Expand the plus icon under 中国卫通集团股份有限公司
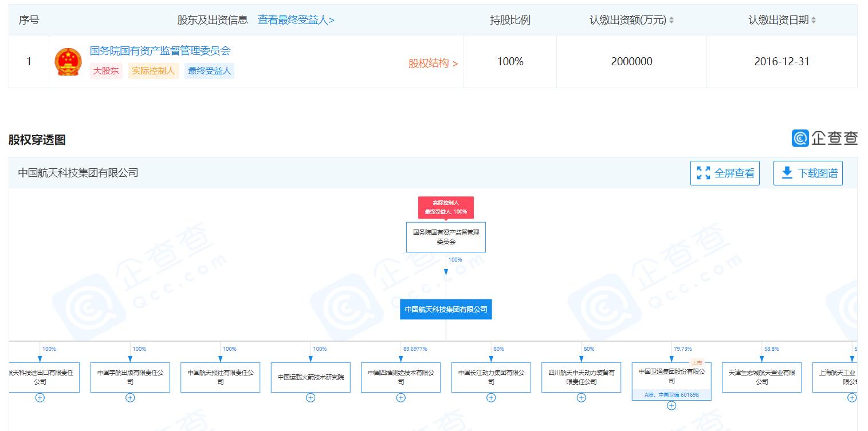Image resolution: width=868 pixels, height=431 pixels. (x=671, y=405)
